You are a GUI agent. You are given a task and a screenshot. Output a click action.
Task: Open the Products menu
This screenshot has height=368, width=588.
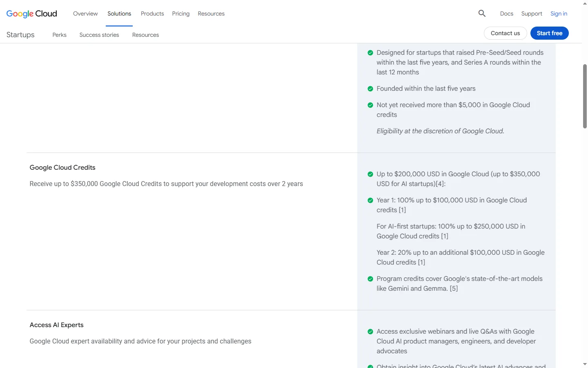(152, 13)
